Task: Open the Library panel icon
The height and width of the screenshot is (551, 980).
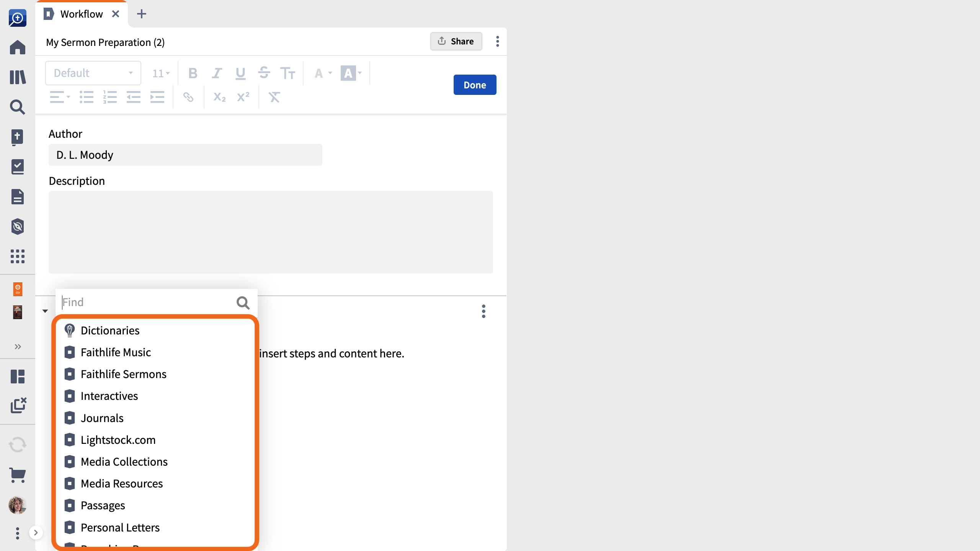Action: (x=18, y=77)
